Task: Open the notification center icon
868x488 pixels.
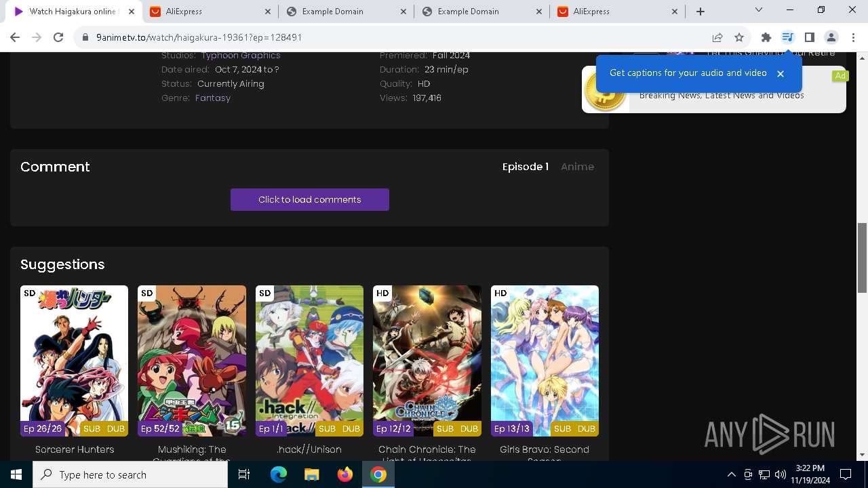Action: [846, 474]
